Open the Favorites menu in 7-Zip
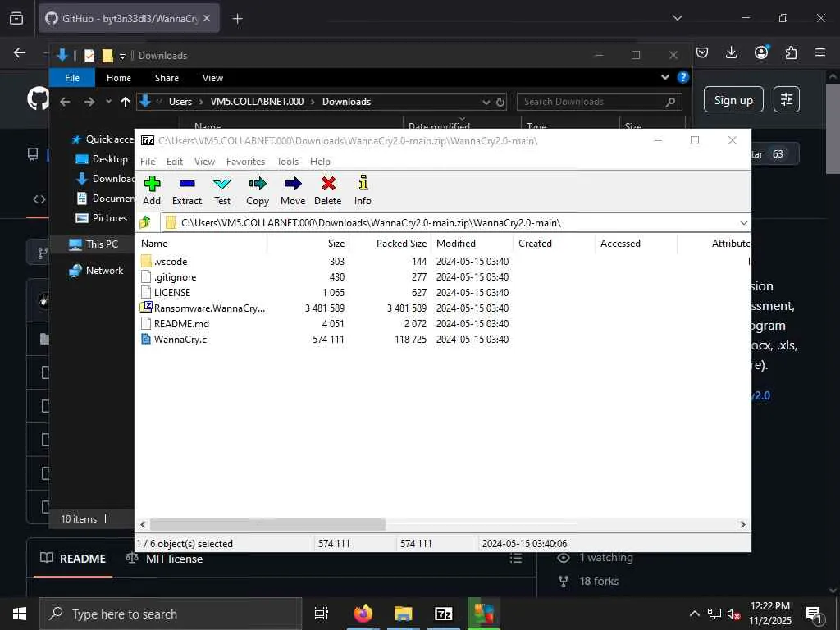Image resolution: width=840 pixels, height=630 pixels. pyautogui.click(x=245, y=162)
